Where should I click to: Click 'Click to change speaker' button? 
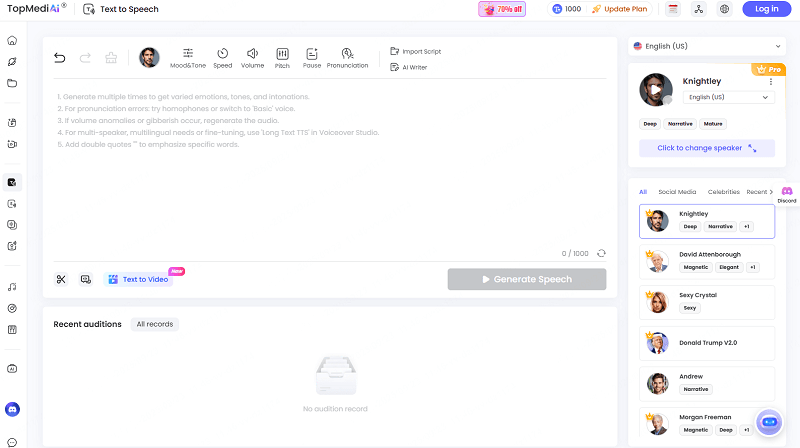707,148
